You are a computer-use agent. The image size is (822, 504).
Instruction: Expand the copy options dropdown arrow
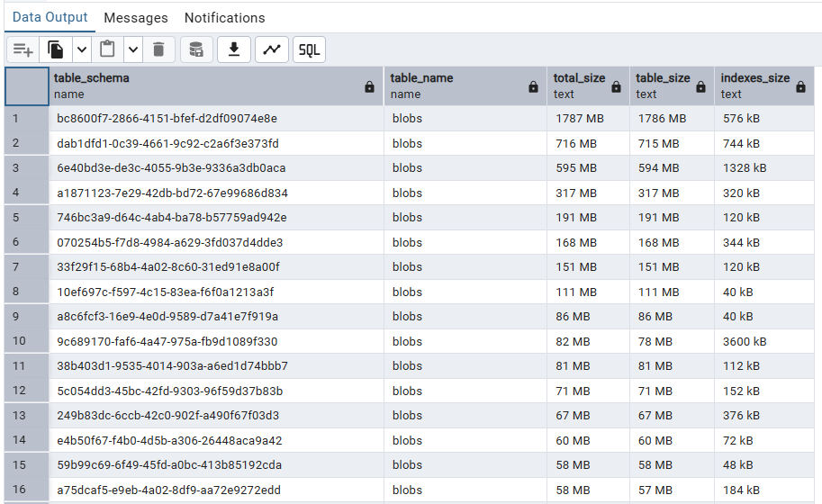tap(82, 49)
